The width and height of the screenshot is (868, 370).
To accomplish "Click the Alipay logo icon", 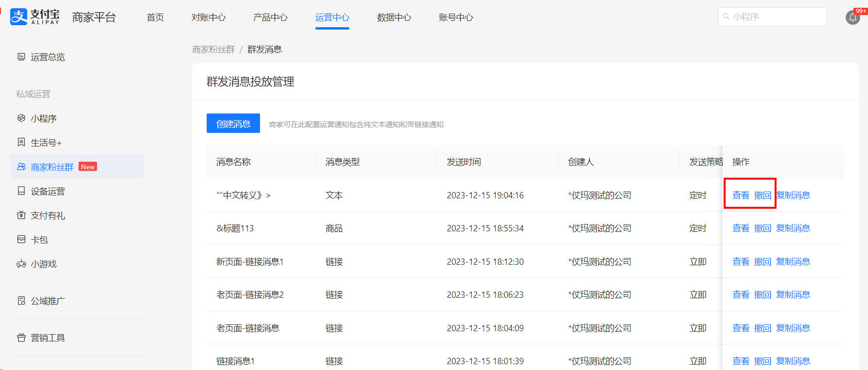I will pyautogui.click(x=19, y=17).
